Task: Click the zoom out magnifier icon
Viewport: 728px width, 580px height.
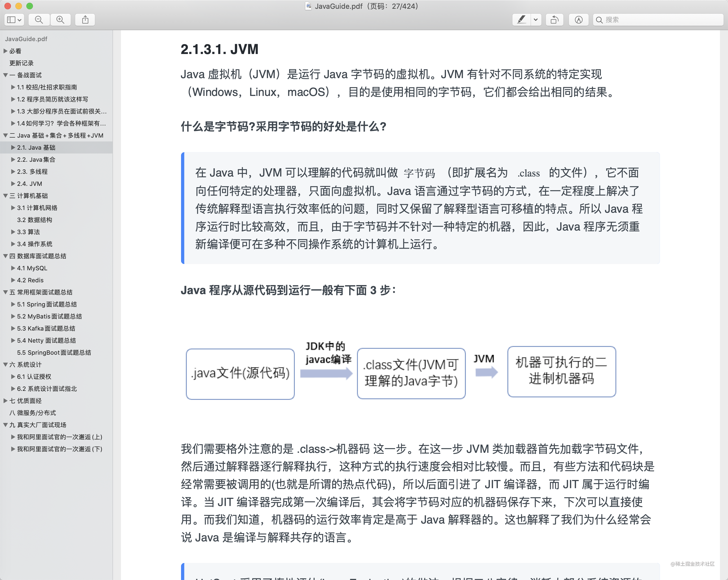Action: (x=39, y=19)
